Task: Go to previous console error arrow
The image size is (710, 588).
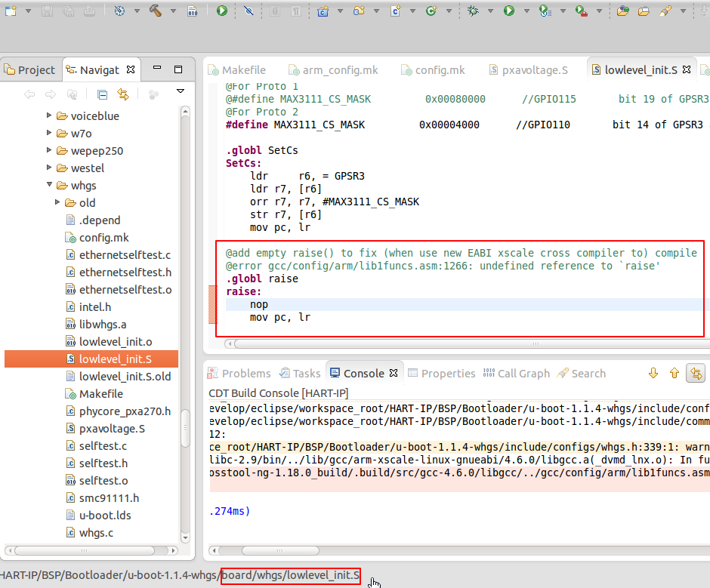Action: coord(674,373)
